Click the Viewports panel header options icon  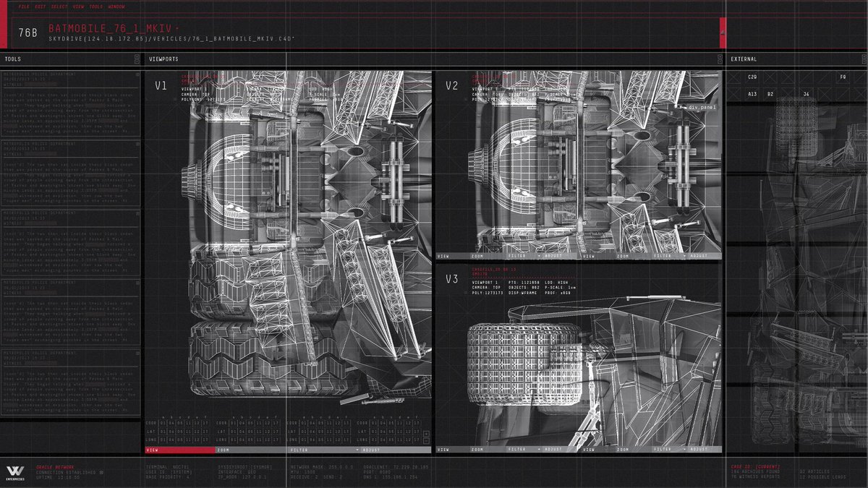pyautogui.click(x=720, y=59)
